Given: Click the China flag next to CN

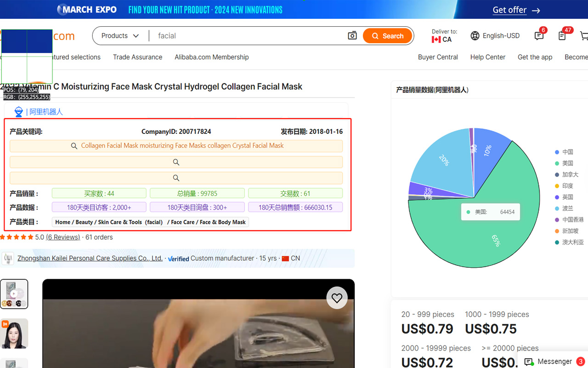Looking at the screenshot, I should pos(285,259).
